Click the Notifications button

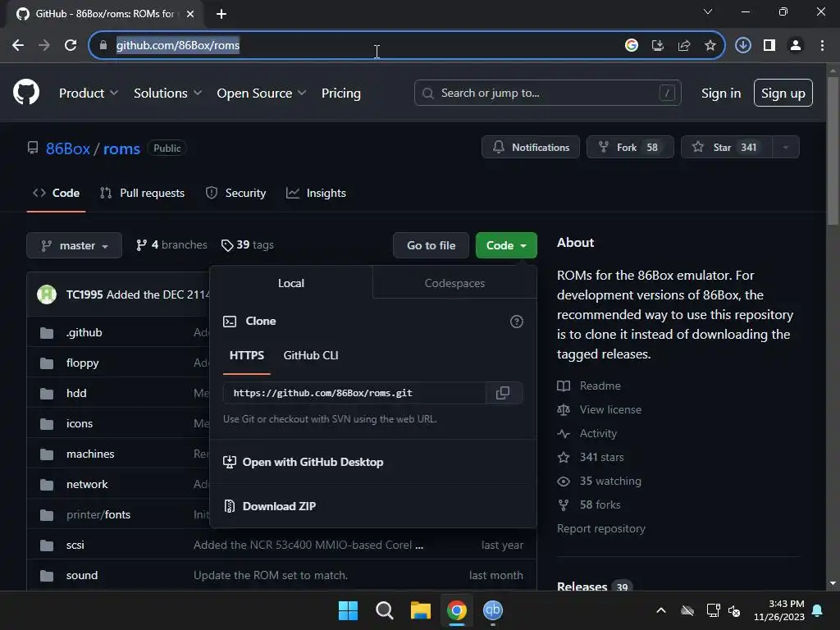click(531, 147)
